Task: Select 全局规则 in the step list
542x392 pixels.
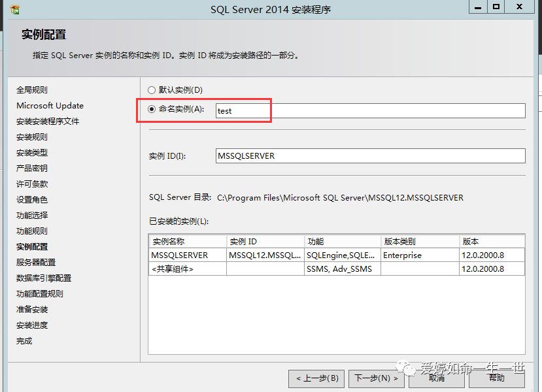Action: [x=32, y=90]
